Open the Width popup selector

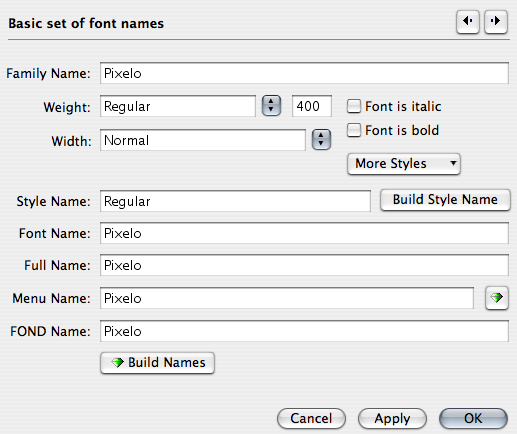tap(321, 139)
